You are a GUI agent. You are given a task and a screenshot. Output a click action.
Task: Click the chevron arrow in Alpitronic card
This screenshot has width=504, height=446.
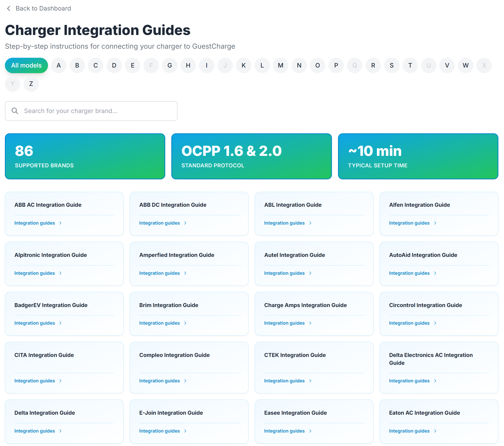pos(60,273)
